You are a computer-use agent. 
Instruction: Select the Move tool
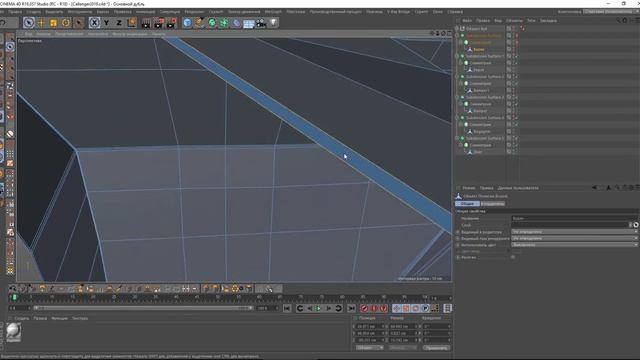[x=41, y=23]
